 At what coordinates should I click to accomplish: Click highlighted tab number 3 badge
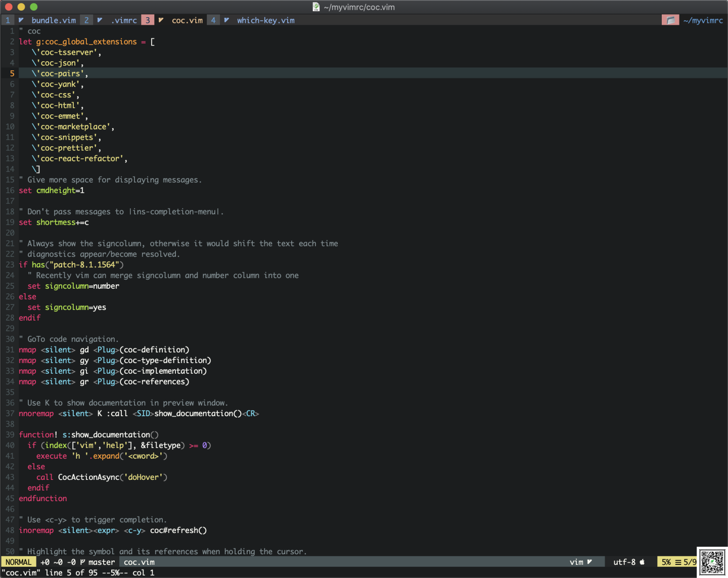pyautogui.click(x=148, y=20)
